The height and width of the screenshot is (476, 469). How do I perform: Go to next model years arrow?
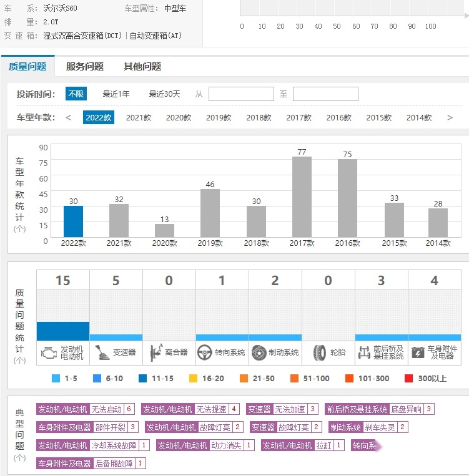coord(450,117)
